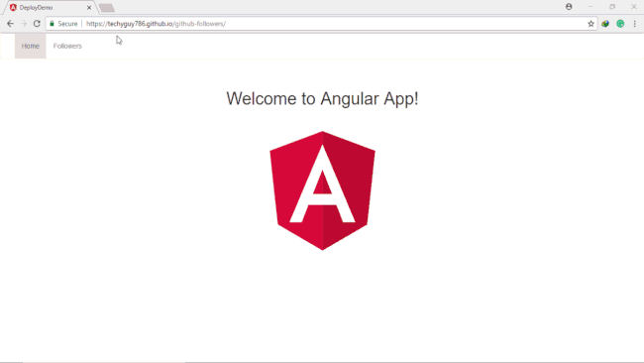Restore down the Chrome window
The height and width of the screenshot is (363, 644).
point(612,7)
